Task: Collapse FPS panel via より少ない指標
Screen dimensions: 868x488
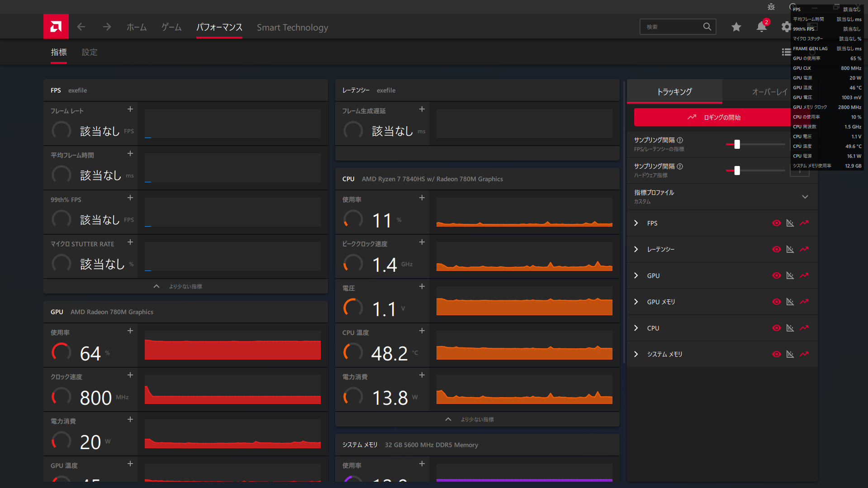Action: coord(185,286)
